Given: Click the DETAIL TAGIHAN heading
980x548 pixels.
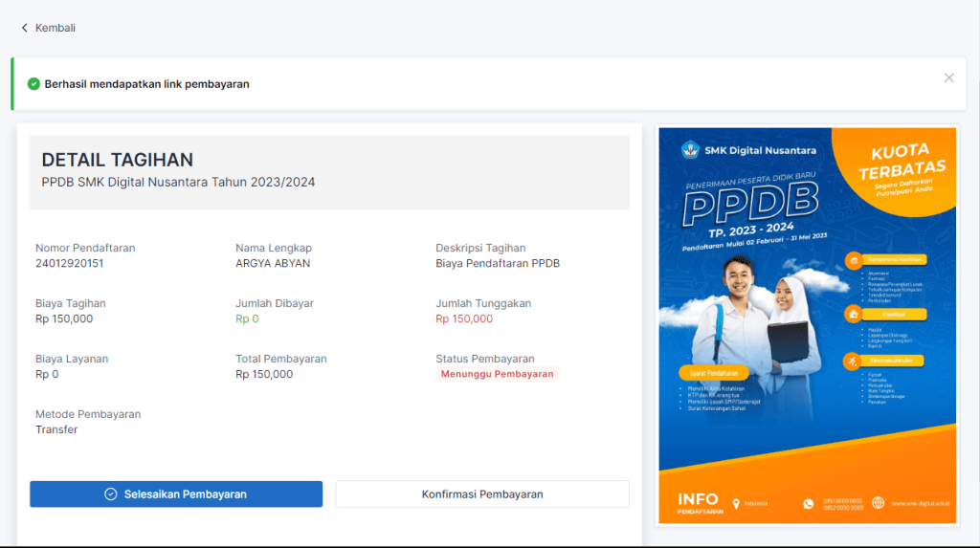Looking at the screenshot, I should click(x=118, y=160).
